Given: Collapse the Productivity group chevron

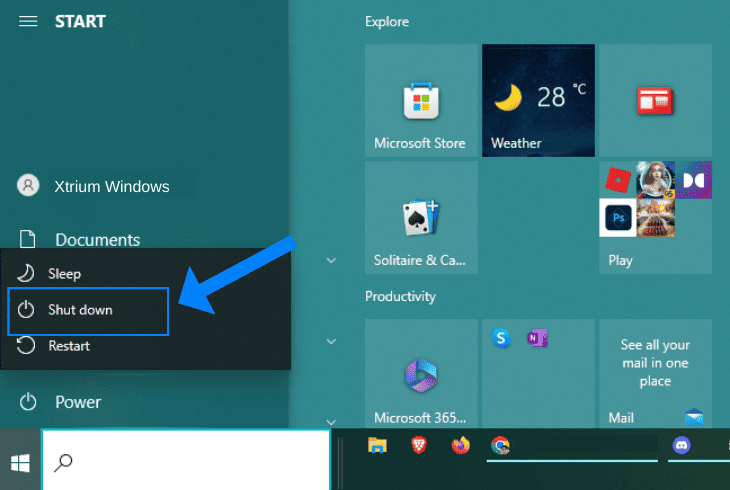Looking at the screenshot, I should (x=331, y=341).
